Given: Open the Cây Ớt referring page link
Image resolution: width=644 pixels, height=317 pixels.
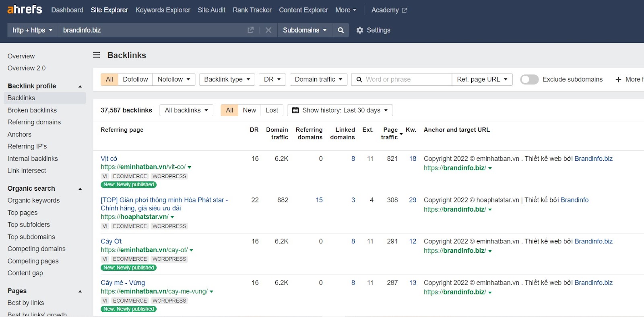Looking at the screenshot, I should pos(111,241).
